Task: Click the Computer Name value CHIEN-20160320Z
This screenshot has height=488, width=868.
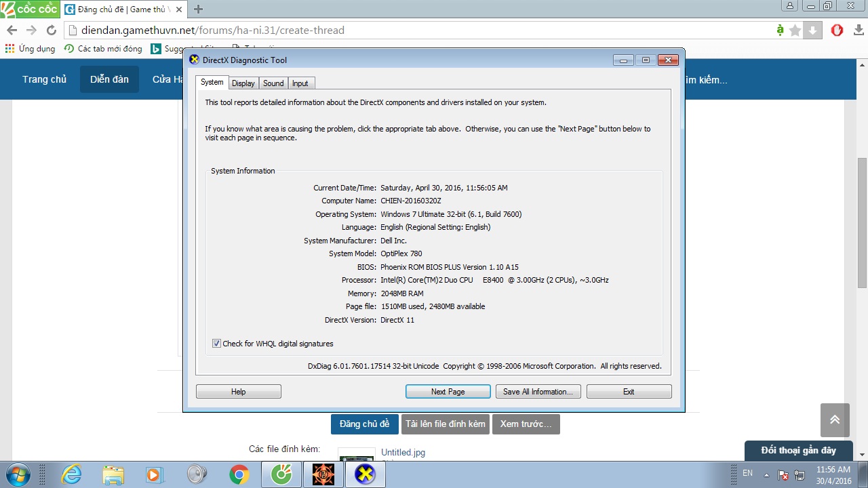Action: tap(411, 201)
